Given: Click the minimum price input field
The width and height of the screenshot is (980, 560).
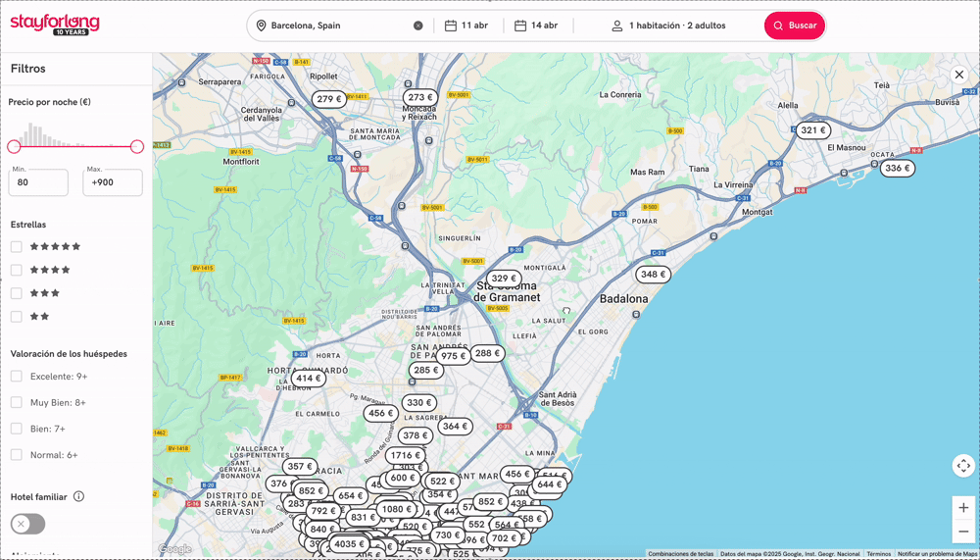Looking at the screenshot, I should click(39, 182).
